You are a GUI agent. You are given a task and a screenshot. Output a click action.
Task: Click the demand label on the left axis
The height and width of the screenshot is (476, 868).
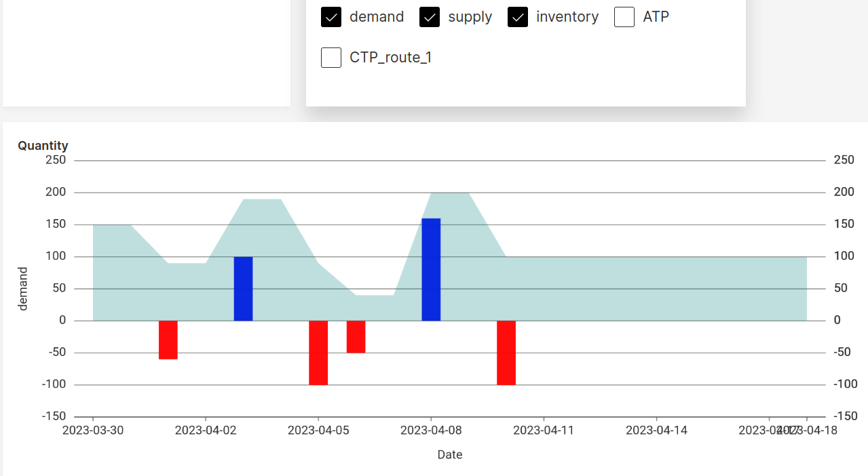22,287
